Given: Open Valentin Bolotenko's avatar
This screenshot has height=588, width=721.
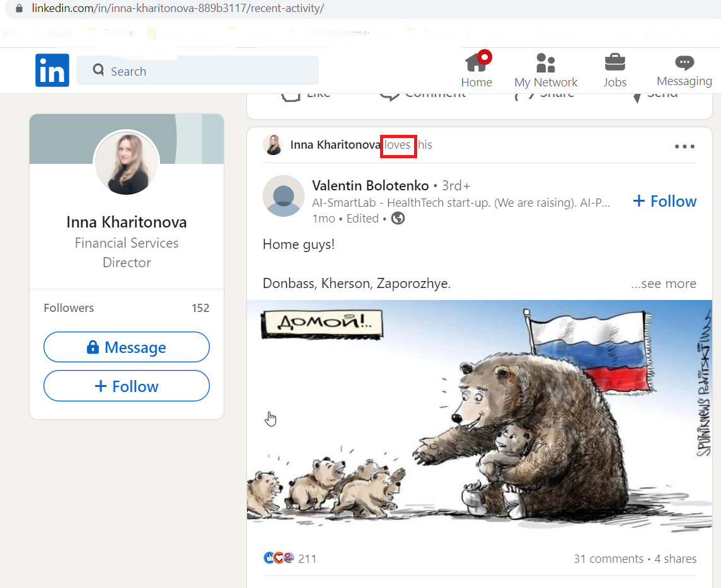Looking at the screenshot, I should point(284,196).
